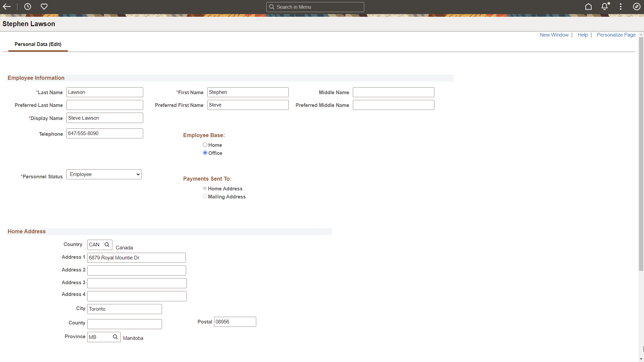The width and height of the screenshot is (644, 362).
Task: Select Home as Employee Base
Action: point(205,144)
